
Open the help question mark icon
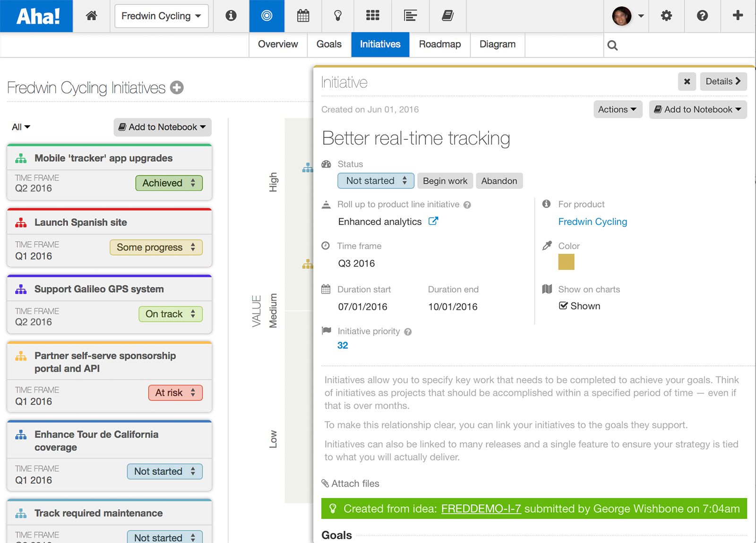coord(703,16)
